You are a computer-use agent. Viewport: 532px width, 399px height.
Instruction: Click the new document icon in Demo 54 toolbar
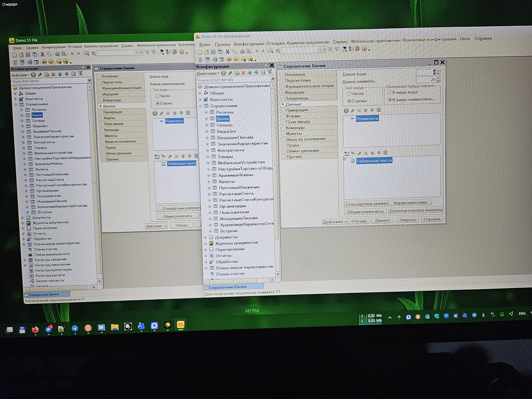(200, 52)
